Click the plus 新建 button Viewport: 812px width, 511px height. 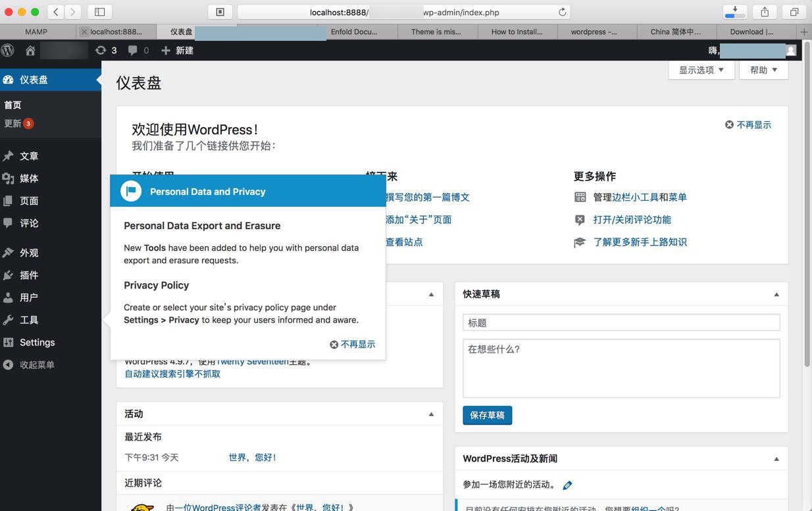[x=177, y=50]
